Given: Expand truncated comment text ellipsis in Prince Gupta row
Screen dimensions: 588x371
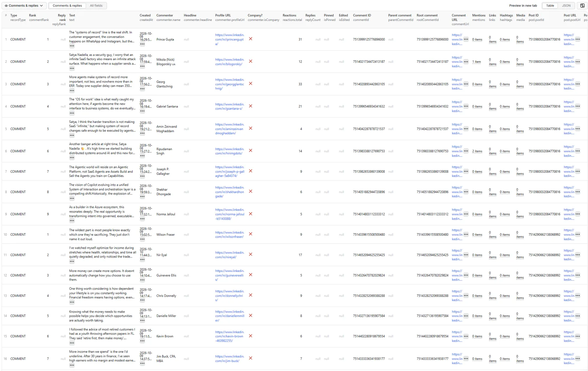Looking at the screenshot, I should pyautogui.click(x=72, y=46).
